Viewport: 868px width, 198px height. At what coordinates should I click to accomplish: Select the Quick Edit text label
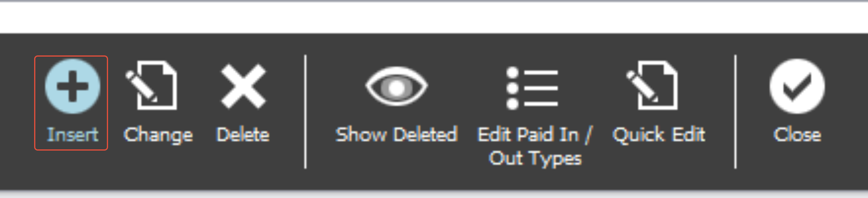[659, 135]
